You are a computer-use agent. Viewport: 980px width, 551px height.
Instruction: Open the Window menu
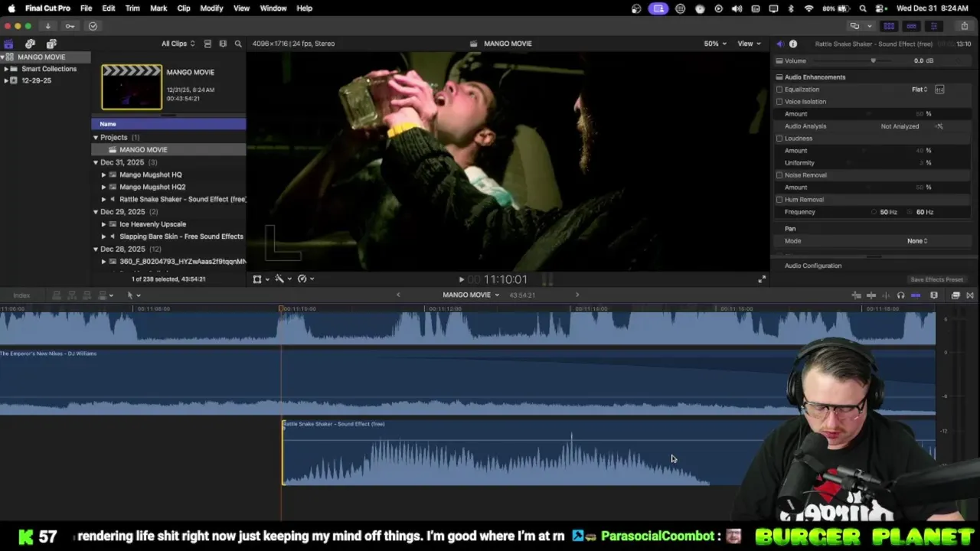point(273,8)
